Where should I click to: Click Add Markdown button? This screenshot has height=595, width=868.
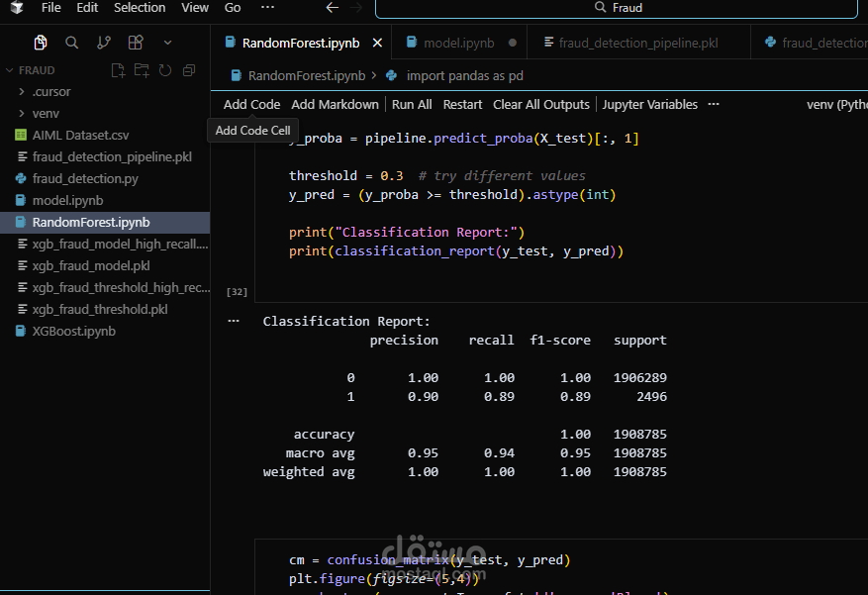[335, 105]
